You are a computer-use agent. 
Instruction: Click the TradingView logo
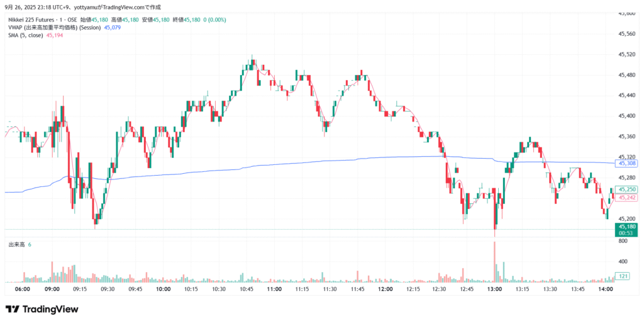point(42,309)
